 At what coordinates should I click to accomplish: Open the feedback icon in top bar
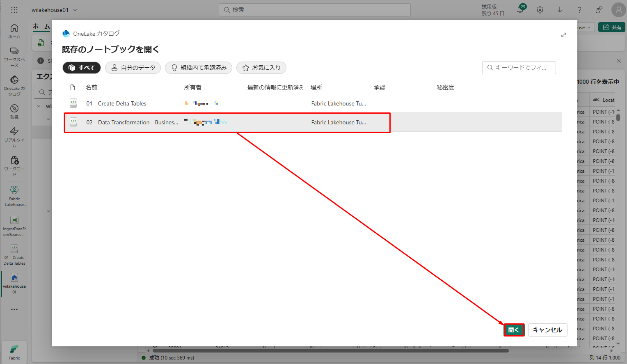[x=599, y=10]
